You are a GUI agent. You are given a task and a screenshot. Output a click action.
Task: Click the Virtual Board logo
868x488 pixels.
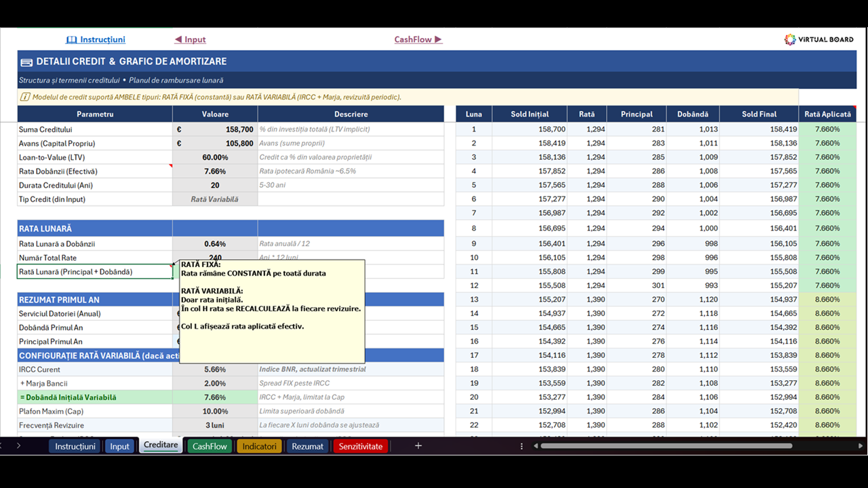coord(818,39)
